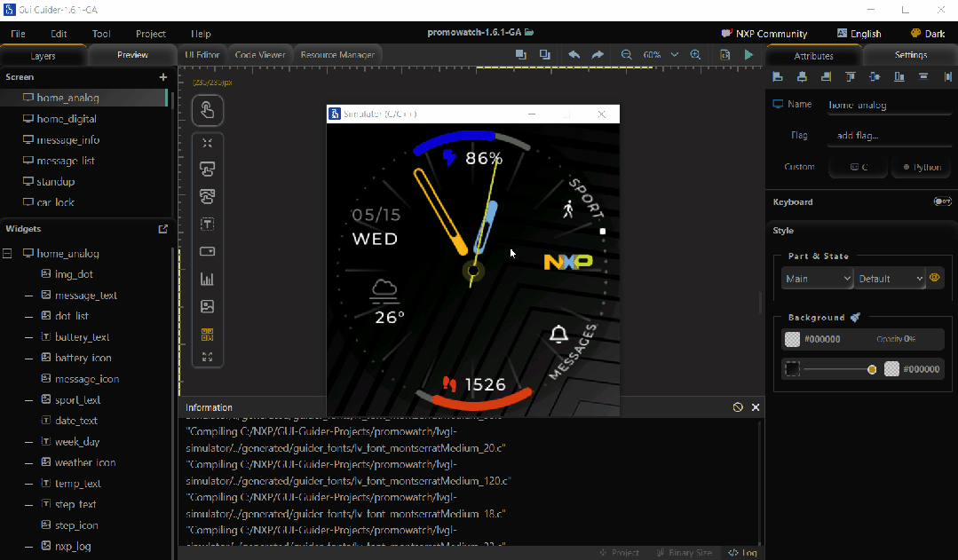Align widgets to the left

[778, 77]
